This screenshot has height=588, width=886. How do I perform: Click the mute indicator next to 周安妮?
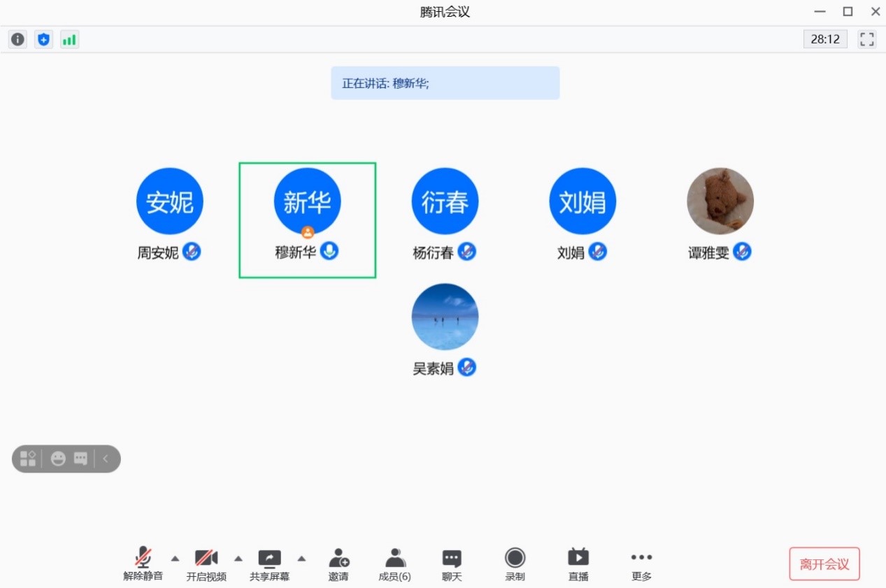[192, 252]
